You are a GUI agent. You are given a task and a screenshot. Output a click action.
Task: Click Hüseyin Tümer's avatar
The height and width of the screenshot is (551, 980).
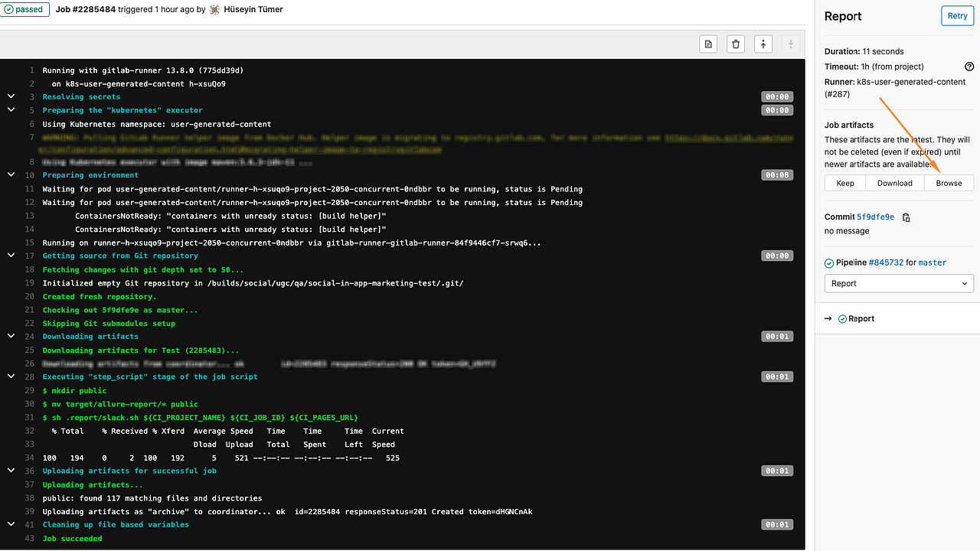coord(214,10)
